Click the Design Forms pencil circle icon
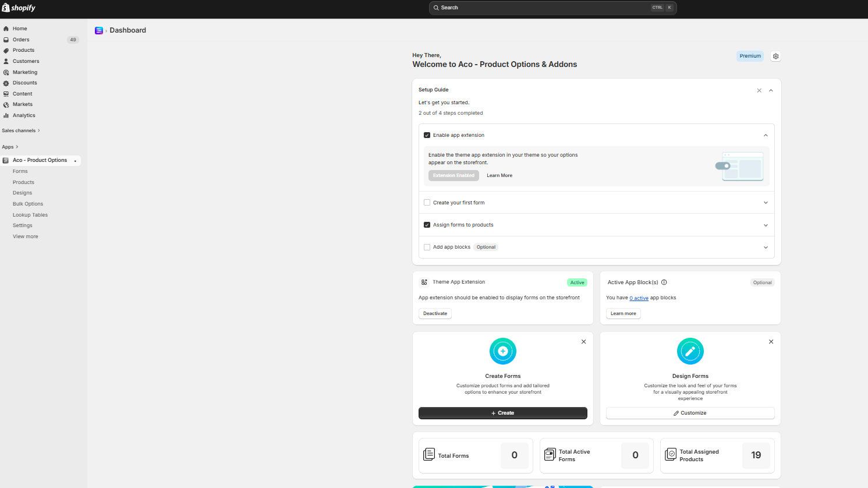 [x=690, y=351]
